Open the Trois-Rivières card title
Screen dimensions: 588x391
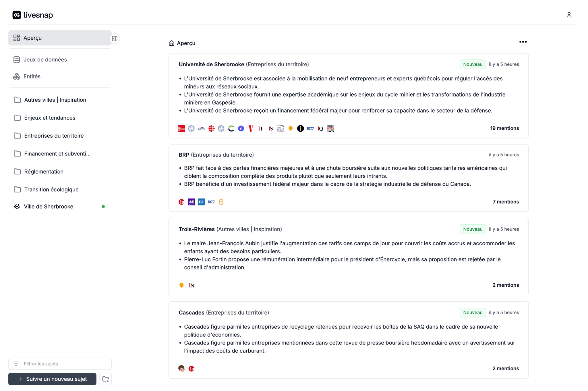tap(197, 229)
